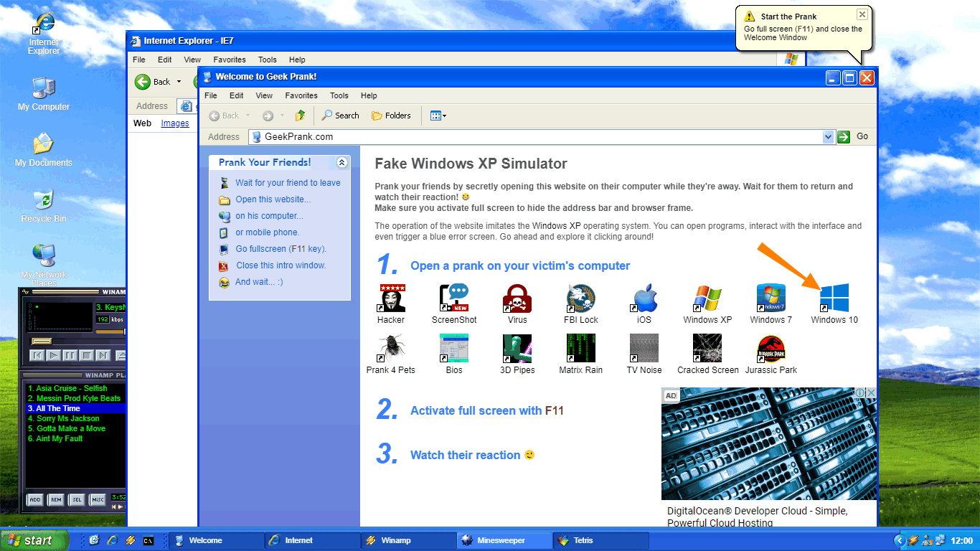Open the Hacker prank icon
980x551 pixels.
[x=391, y=297]
